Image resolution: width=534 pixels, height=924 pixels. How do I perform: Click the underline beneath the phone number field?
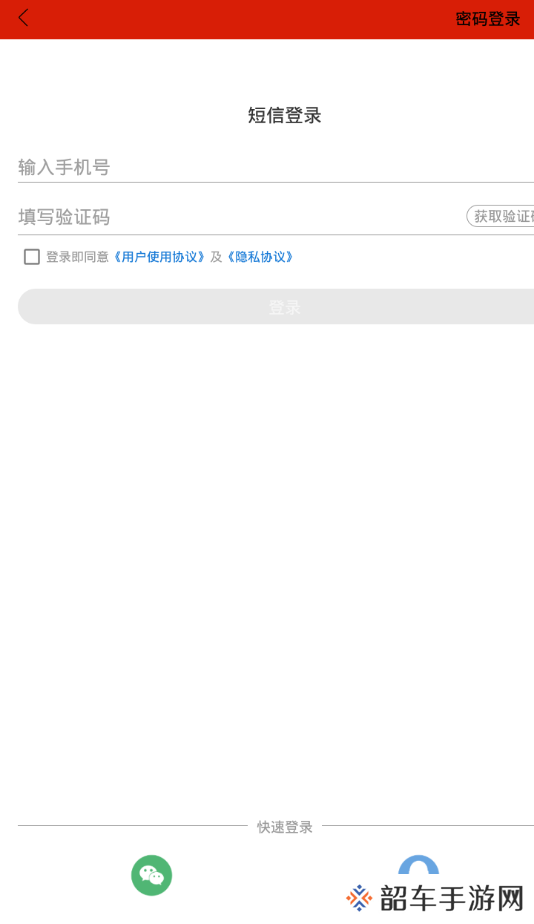(x=276, y=183)
